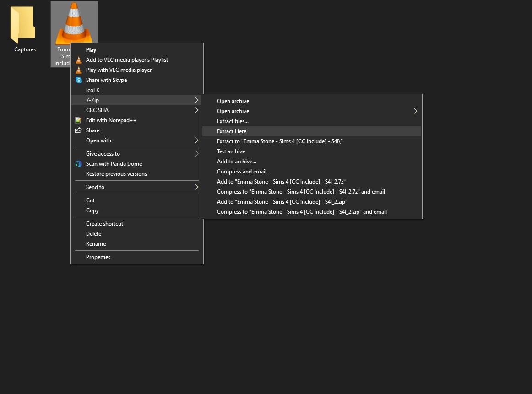Click the Skype icon in context menu
The width and height of the screenshot is (532, 394).
(78, 80)
